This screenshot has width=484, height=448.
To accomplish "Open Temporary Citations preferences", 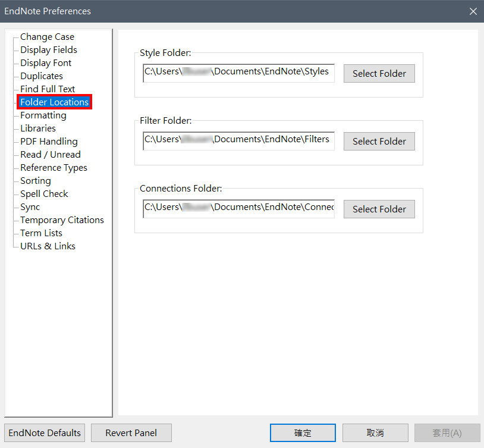I will tap(62, 220).
